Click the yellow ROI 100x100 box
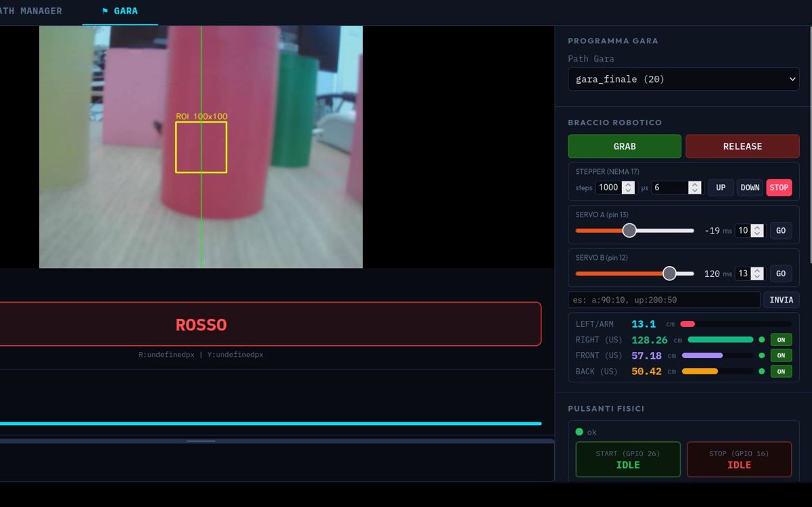This screenshot has height=507, width=812. [x=201, y=147]
